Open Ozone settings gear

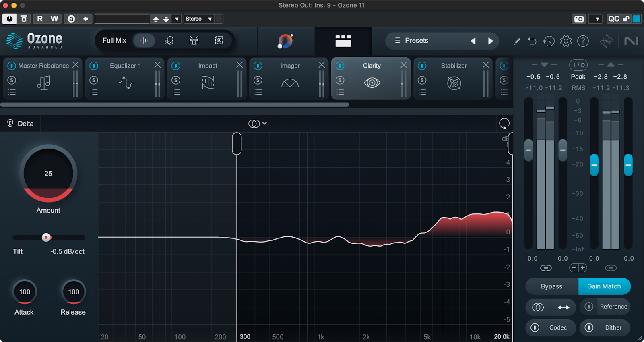click(566, 41)
